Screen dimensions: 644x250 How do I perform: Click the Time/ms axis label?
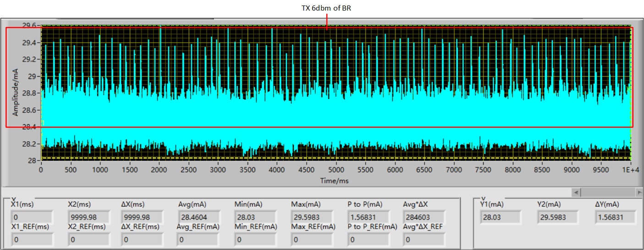(335, 181)
